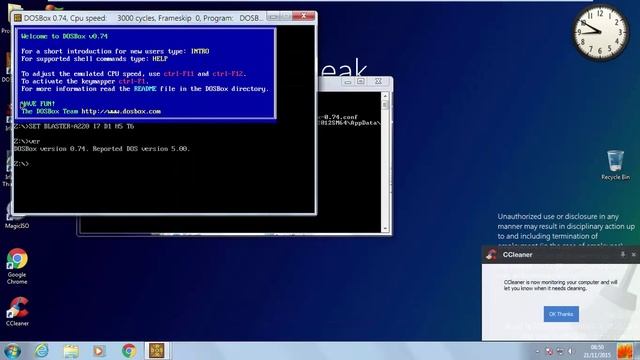
Task: Show hidden system tray icons
Action: point(538,351)
